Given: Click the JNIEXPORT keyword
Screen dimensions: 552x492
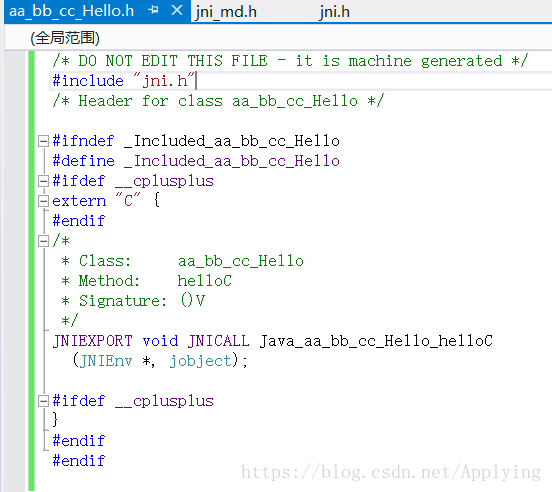Looking at the screenshot, I should point(93,341).
